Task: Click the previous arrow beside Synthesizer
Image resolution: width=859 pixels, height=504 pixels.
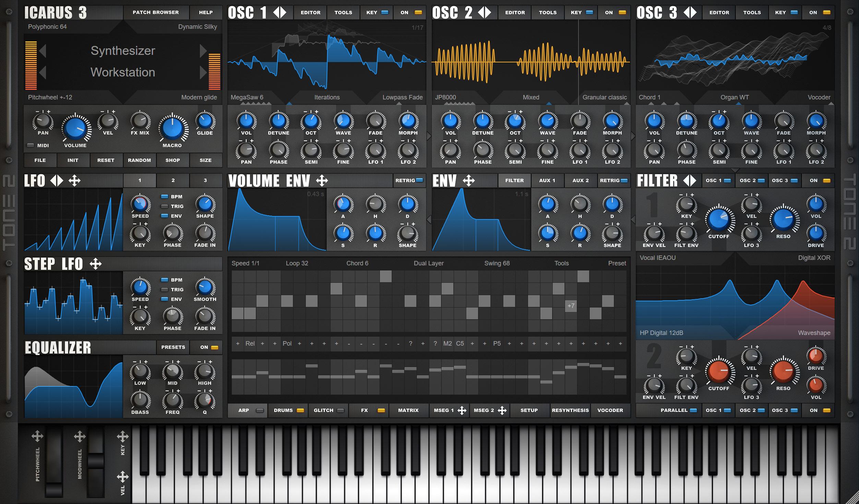Action: (x=43, y=51)
